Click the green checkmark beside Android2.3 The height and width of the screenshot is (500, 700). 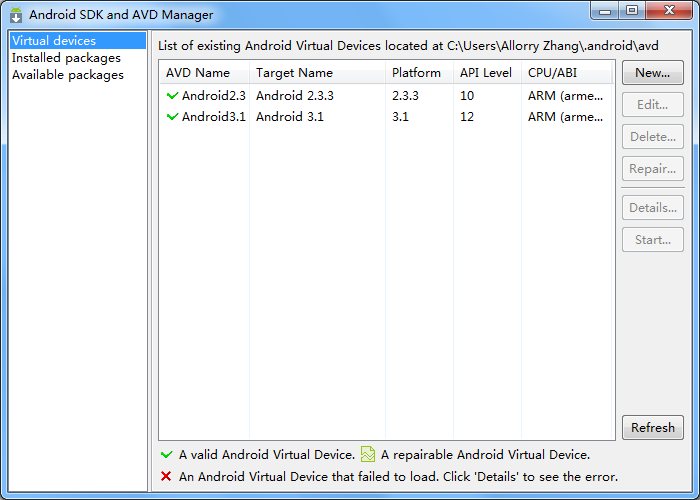point(172,96)
